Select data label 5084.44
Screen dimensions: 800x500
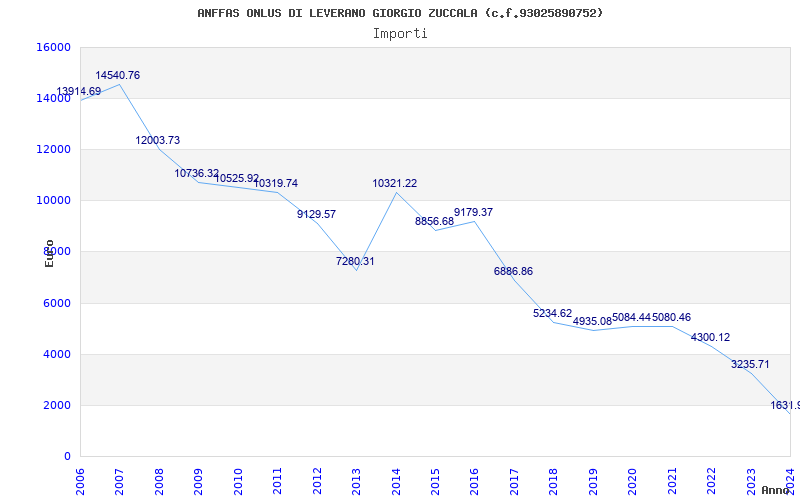pyautogui.click(x=632, y=317)
